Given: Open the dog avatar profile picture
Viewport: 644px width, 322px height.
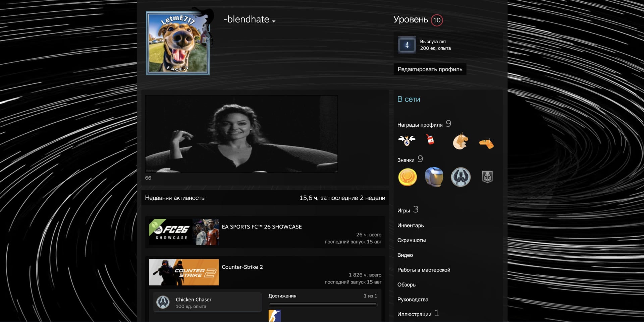Looking at the screenshot, I should tap(178, 43).
